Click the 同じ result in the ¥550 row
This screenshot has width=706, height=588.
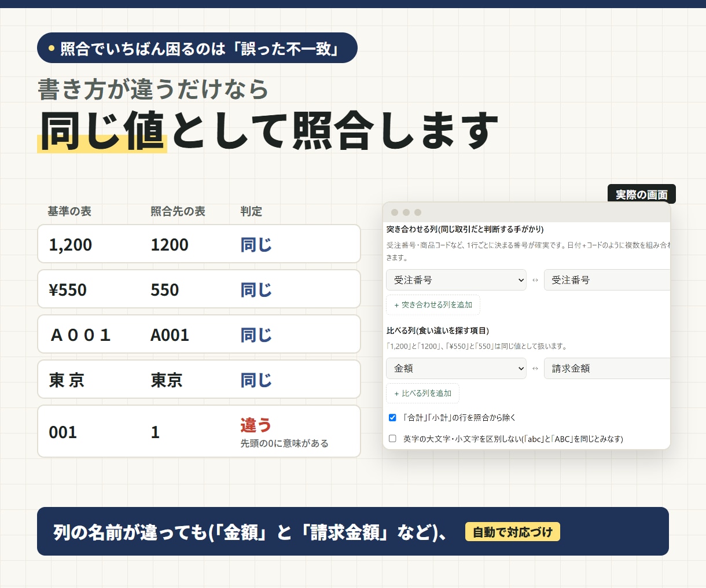256,290
